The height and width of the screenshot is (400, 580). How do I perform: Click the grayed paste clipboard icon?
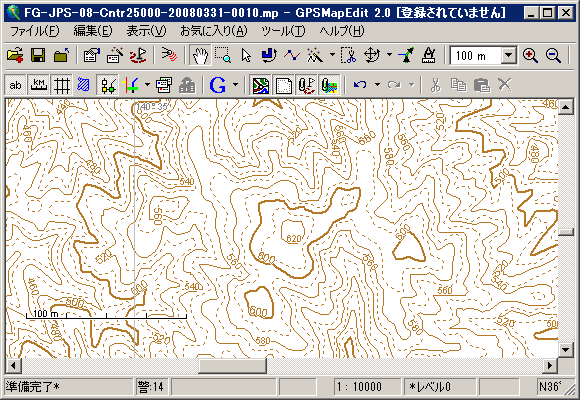pos(482,85)
